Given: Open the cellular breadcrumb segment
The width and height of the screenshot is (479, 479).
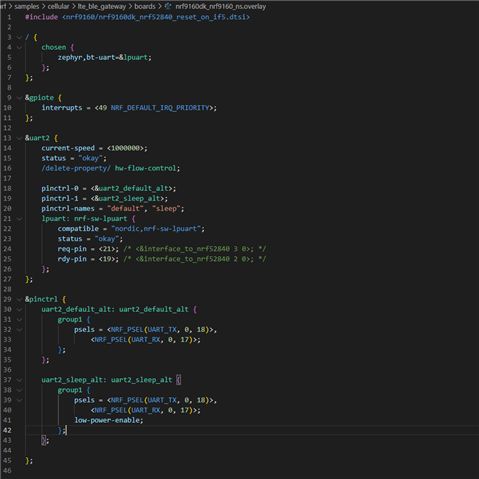Looking at the screenshot, I should point(58,6).
